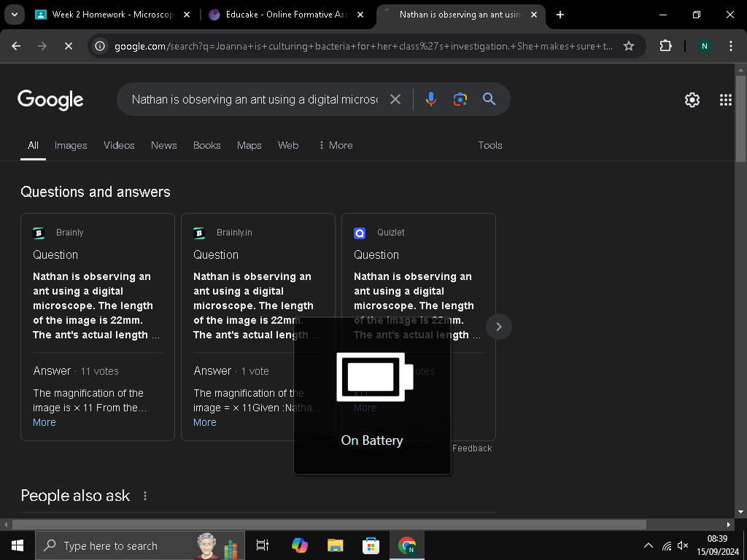
Task: Show next question cards arrow
Action: (x=499, y=327)
